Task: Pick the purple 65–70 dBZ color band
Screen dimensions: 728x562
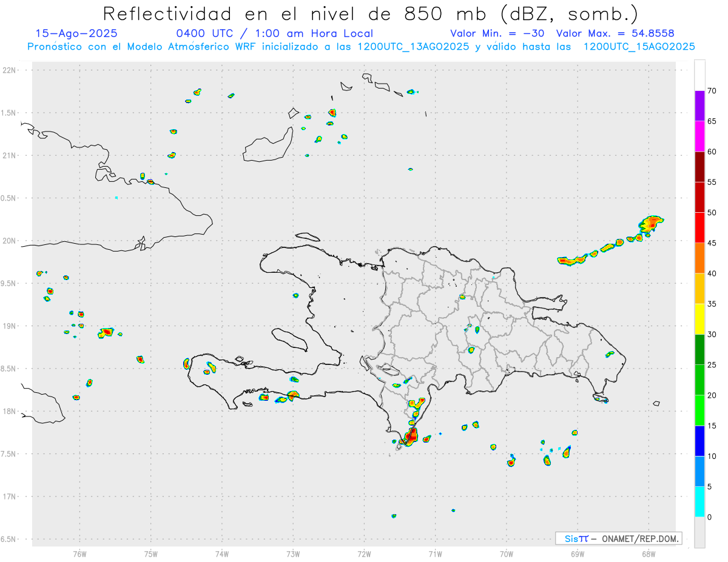Action: (699, 106)
